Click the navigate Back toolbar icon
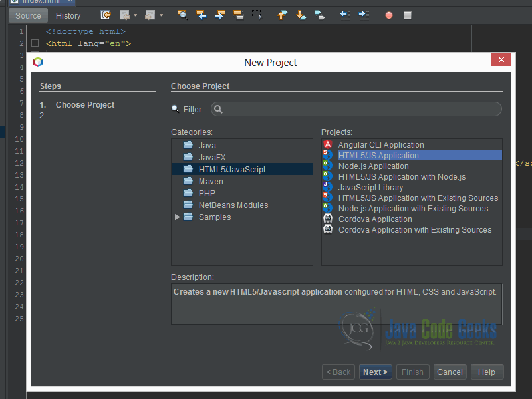 124,15
